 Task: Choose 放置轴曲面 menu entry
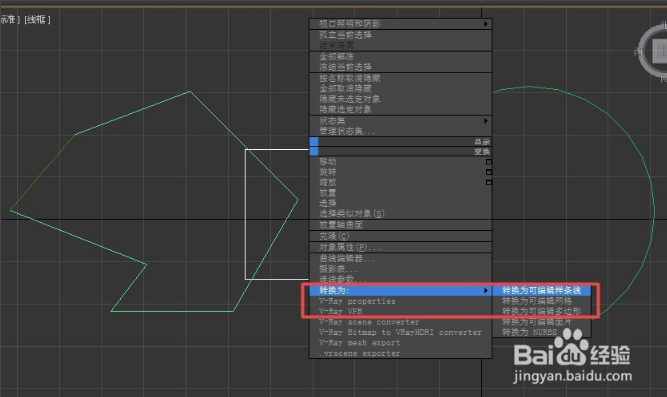pyautogui.click(x=400, y=225)
